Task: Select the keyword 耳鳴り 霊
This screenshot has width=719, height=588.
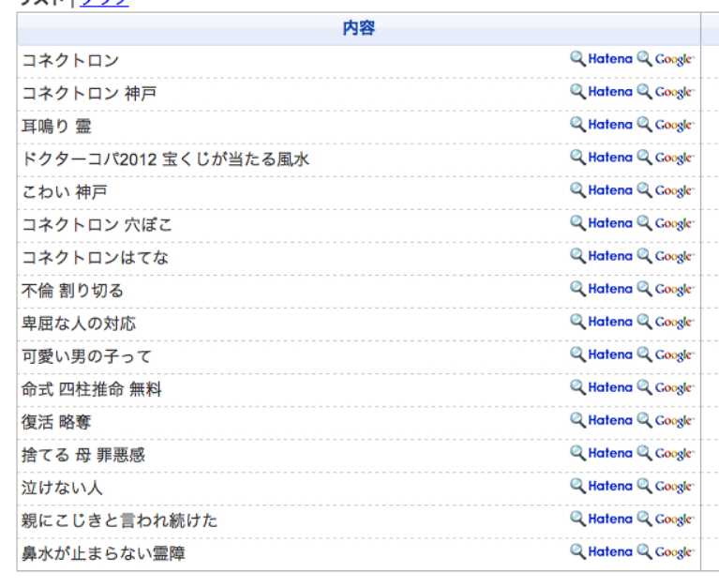Action: [x=56, y=126]
